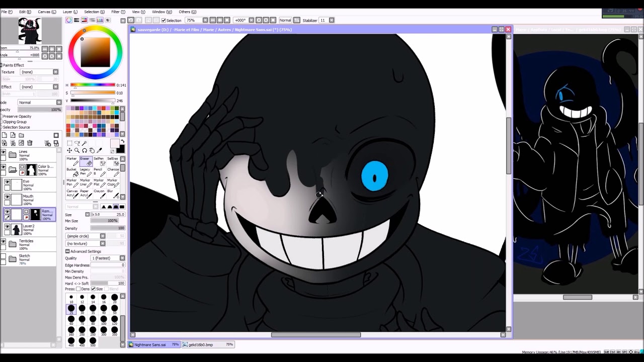Open the zoom percentage 75% dropdown
The height and width of the screenshot is (362, 644).
[205, 20]
